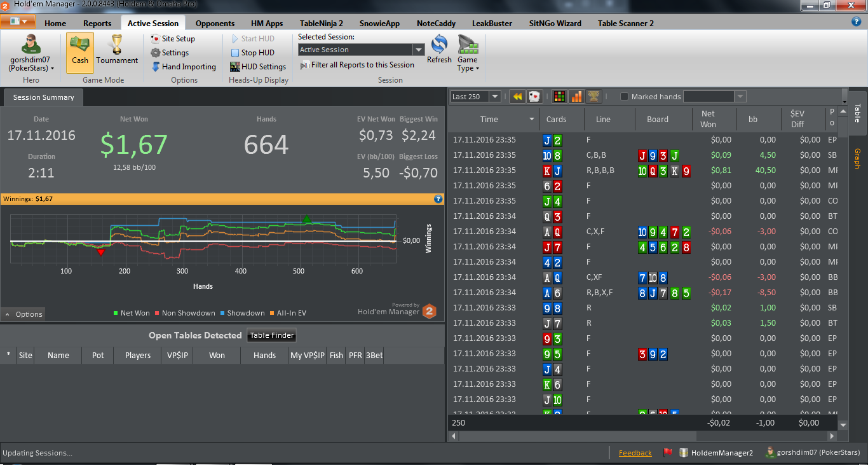Toggle the Showdown legend entry
This screenshot has width=868, height=465.
tap(242, 313)
